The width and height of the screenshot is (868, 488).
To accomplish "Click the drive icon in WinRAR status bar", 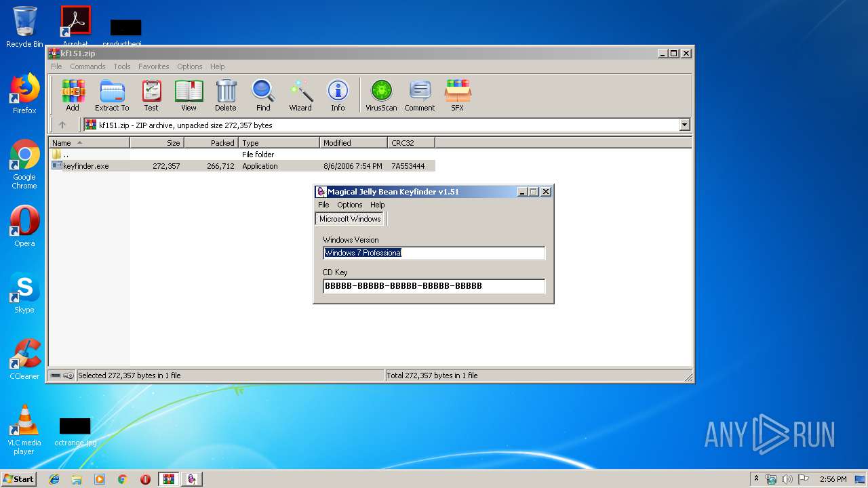I will (56, 375).
